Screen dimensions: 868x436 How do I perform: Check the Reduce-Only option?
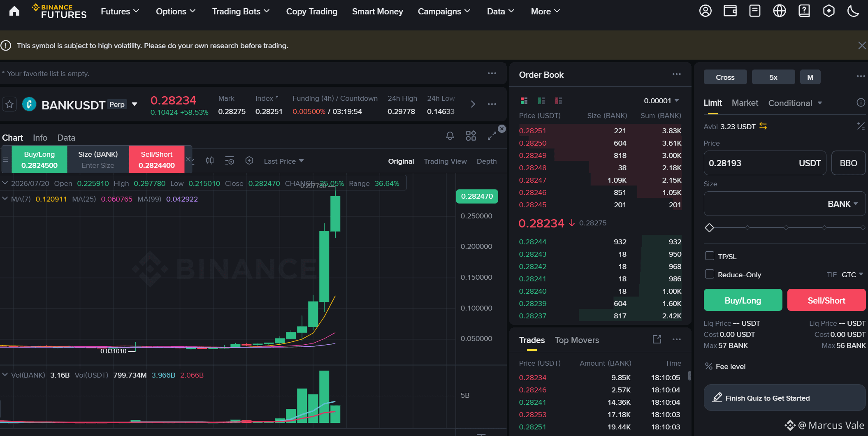[x=710, y=274]
